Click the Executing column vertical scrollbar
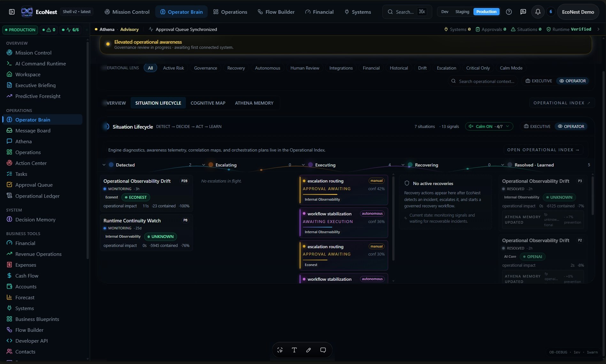This screenshot has width=606, height=364. [393, 218]
